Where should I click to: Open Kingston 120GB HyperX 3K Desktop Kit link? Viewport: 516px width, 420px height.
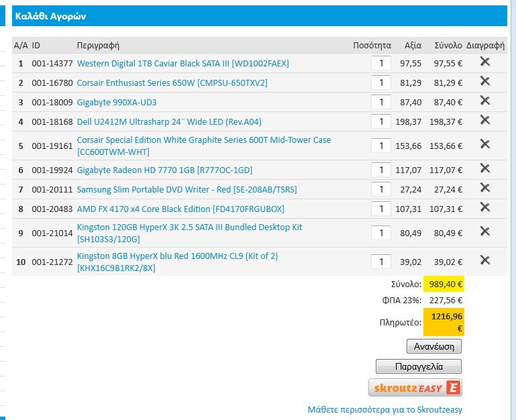(x=189, y=233)
